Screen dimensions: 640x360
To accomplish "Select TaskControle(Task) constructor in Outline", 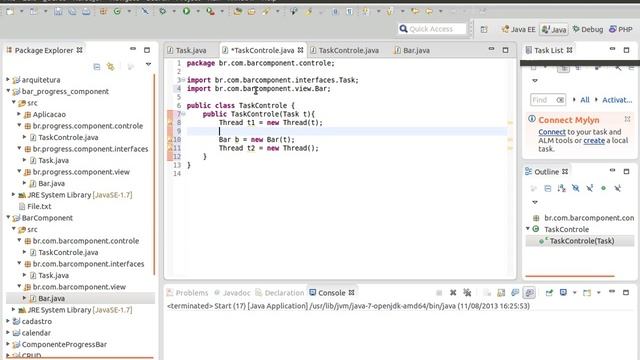I will coord(582,241).
